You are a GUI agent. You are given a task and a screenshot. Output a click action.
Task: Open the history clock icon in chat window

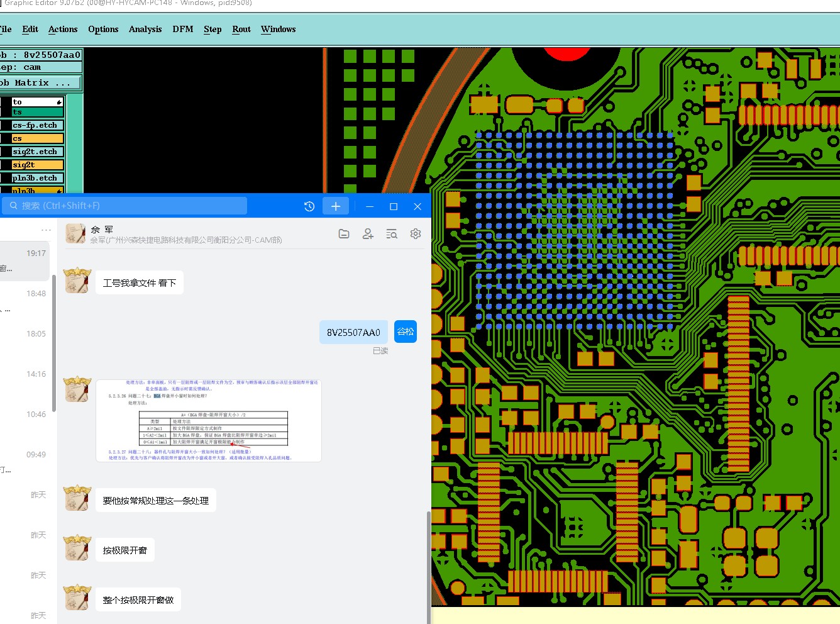pos(309,206)
